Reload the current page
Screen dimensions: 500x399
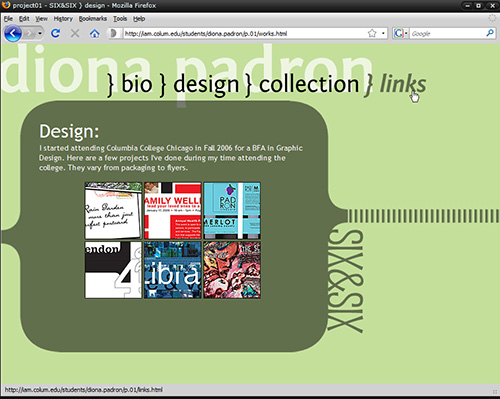tap(55, 33)
